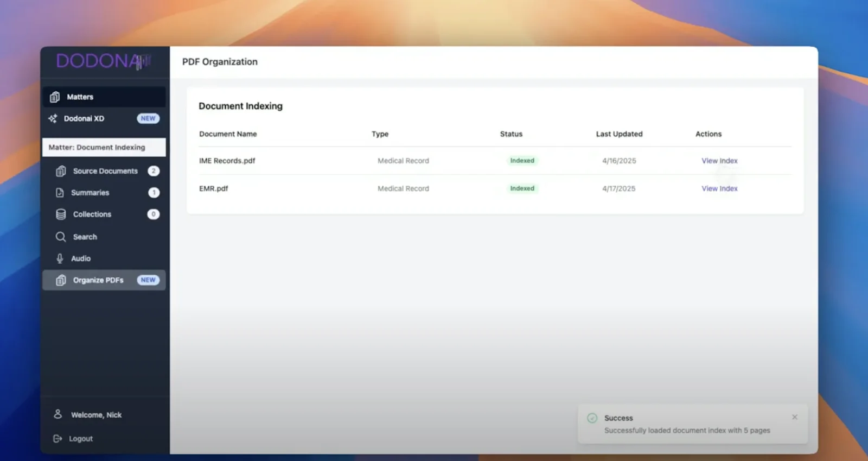Screen dimensions: 868x461
Task: Click the Source Documents count badge
Action: [154, 171]
